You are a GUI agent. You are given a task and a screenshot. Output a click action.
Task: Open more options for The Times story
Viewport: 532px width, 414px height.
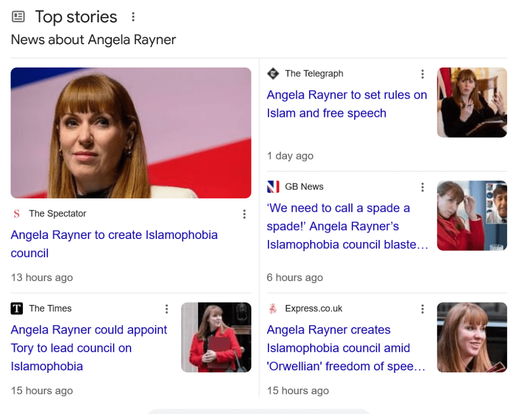[x=166, y=309]
